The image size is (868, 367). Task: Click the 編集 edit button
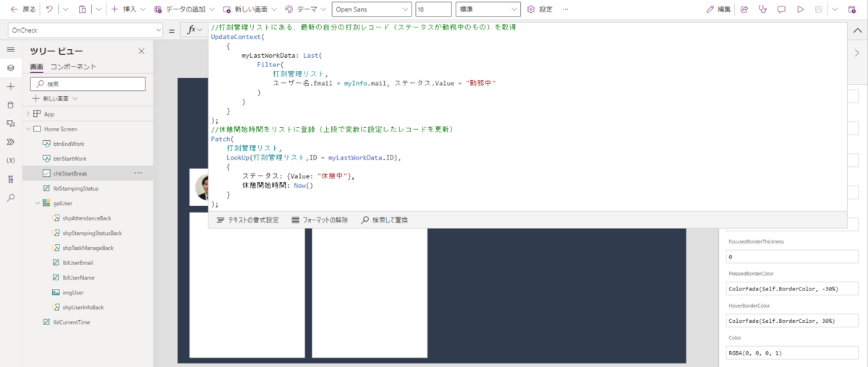pos(718,9)
